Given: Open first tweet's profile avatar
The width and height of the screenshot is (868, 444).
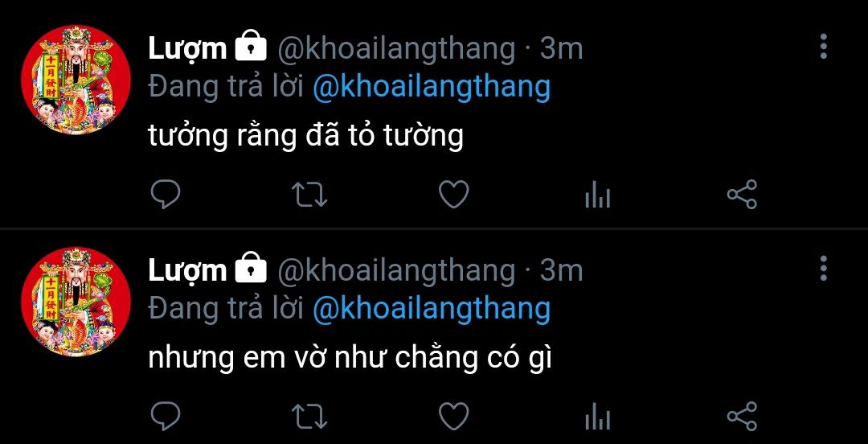Looking at the screenshot, I should (x=76, y=80).
